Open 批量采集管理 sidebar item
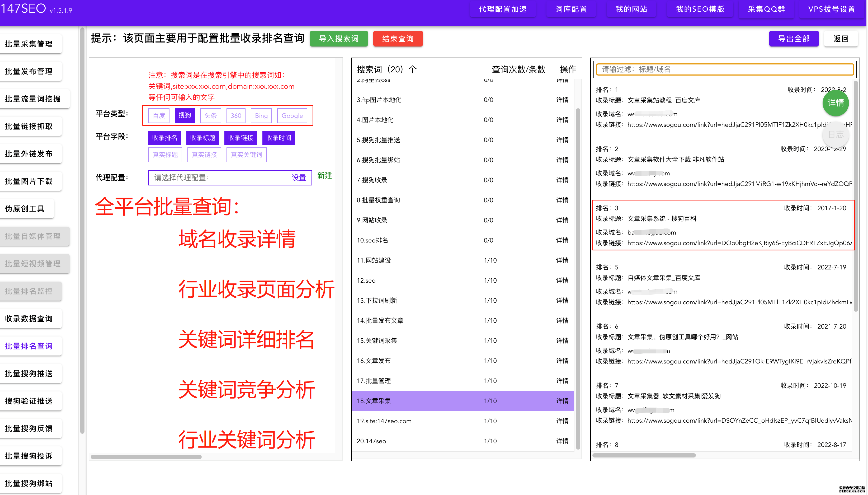The image size is (868, 495). 31,44
